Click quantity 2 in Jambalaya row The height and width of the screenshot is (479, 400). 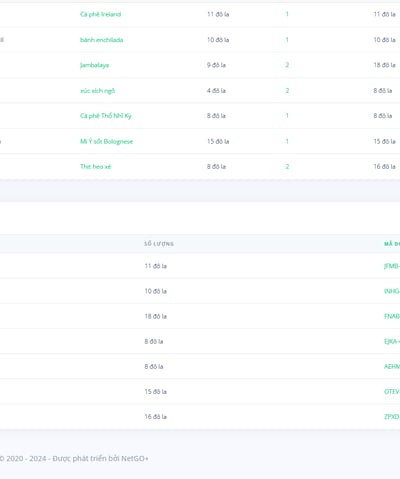tap(287, 65)
